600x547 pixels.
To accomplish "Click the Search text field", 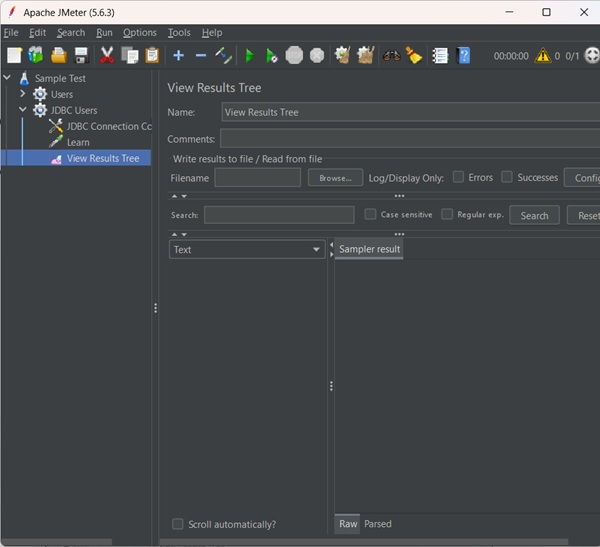I will [279, 215].
